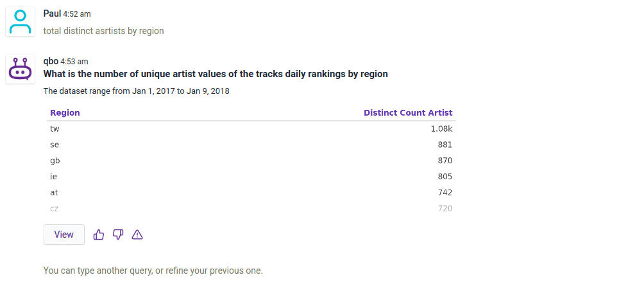
Task: Click the bold interpreted question title
Action: (x=216, y=74)
